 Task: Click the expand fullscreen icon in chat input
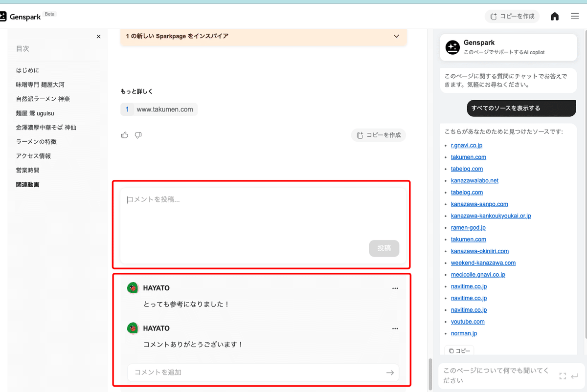[563, 376]
